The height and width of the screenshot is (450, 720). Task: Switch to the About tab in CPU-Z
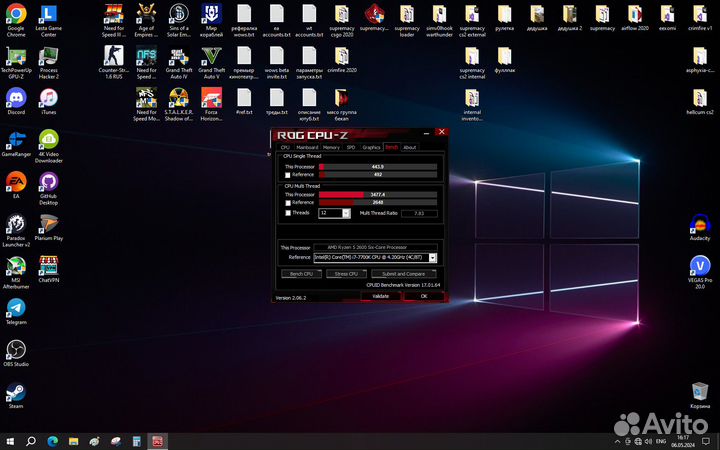point(410,147)
